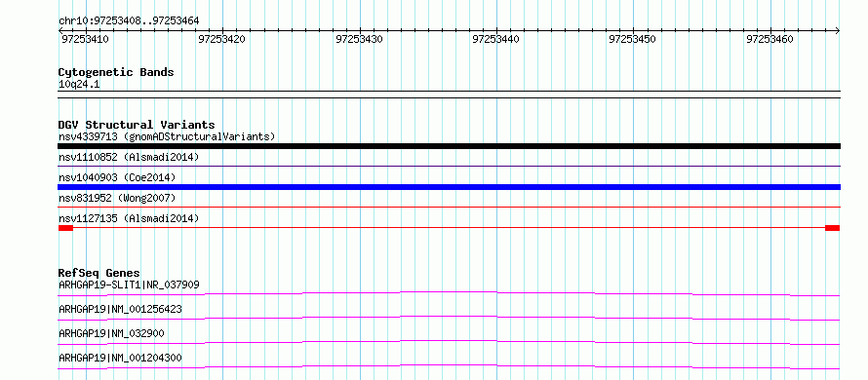Click the right red block of nsv1127135
Viewport: 868px width, 380px height.
click(833, 228)
